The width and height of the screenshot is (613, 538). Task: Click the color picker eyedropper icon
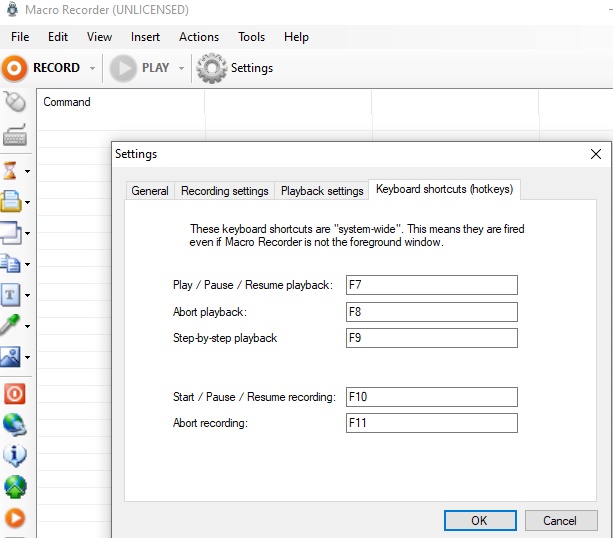tap(10, 325)
